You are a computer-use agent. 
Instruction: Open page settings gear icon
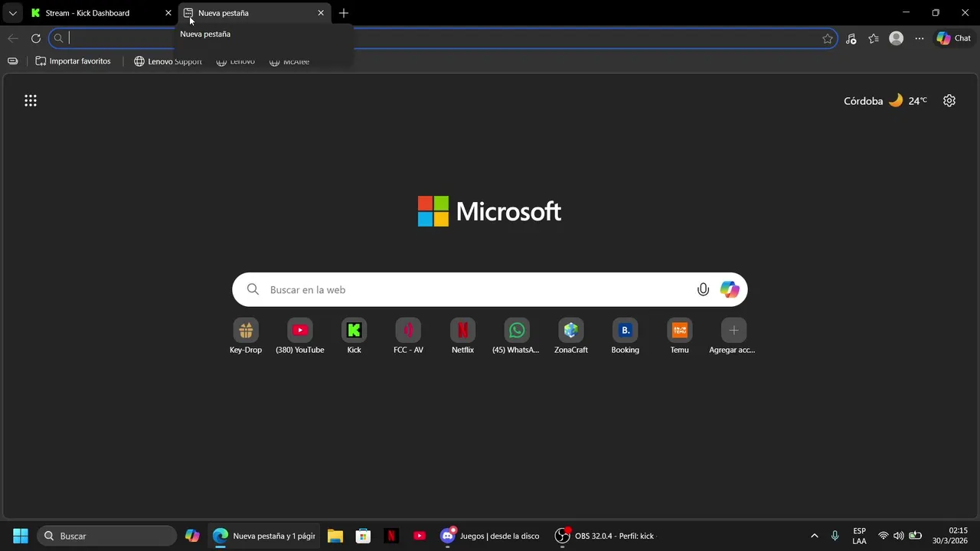point(949,100)
